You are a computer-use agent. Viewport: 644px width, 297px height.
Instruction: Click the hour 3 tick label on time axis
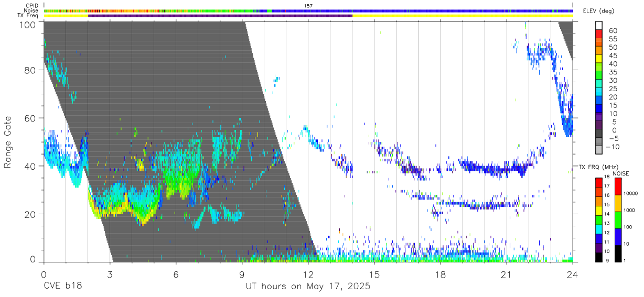pyautogui.click(x=110, y=274)
